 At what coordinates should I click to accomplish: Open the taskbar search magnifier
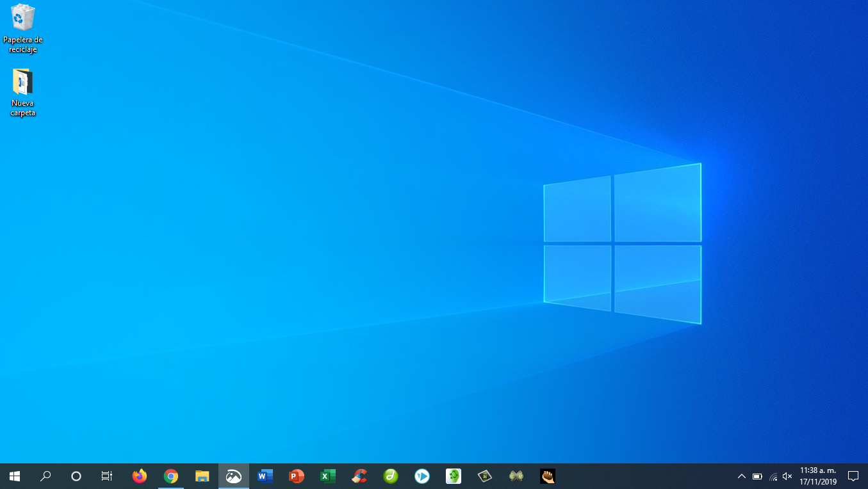pos(45,476)
